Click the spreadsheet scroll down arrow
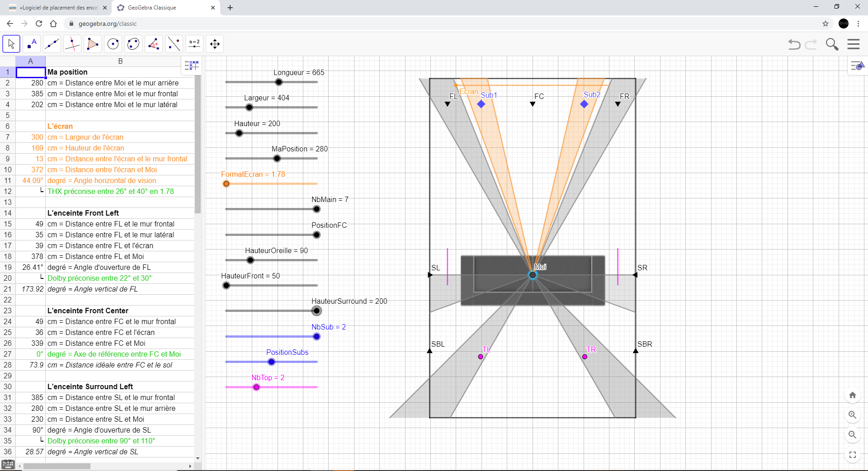This screenshot has width=868, height=471. pyautogui.click(x=198, y=458)
